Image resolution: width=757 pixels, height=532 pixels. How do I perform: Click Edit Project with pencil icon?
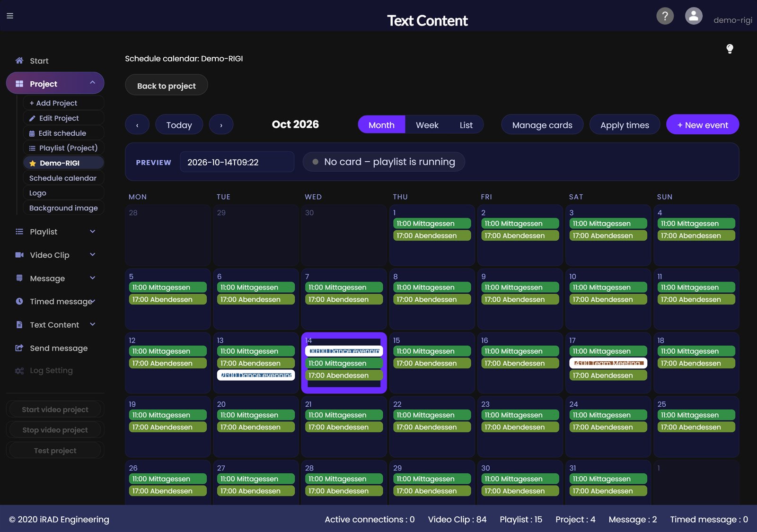pyautogui.click(x=63, y=118)
